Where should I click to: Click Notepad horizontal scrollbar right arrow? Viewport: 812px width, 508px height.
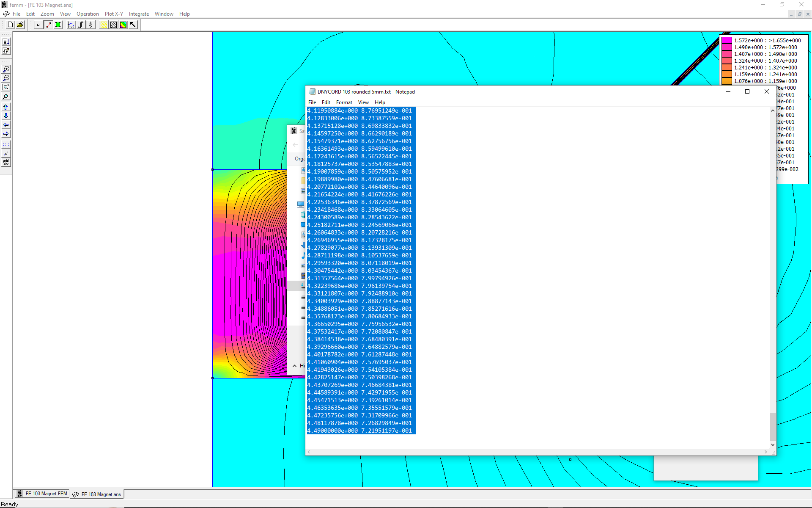point(765,452)
